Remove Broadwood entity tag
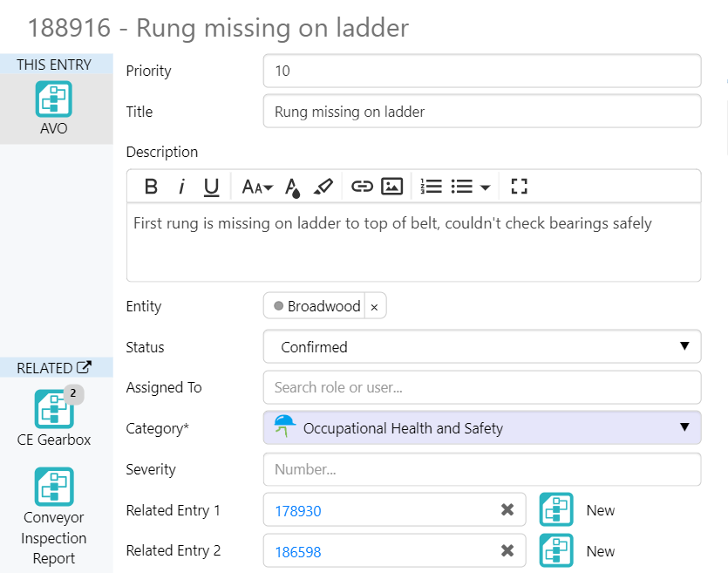The image size is (728, 573). [x=374, y=307]
